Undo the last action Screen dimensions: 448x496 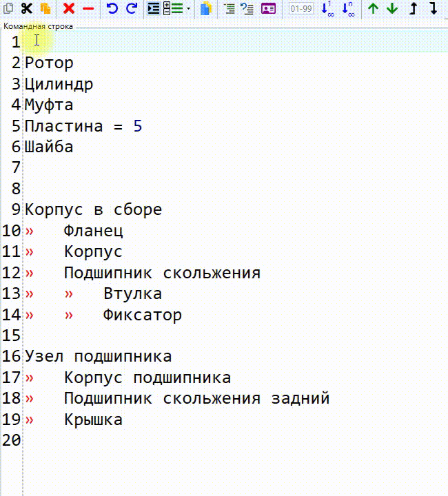[x=112, y=8]
